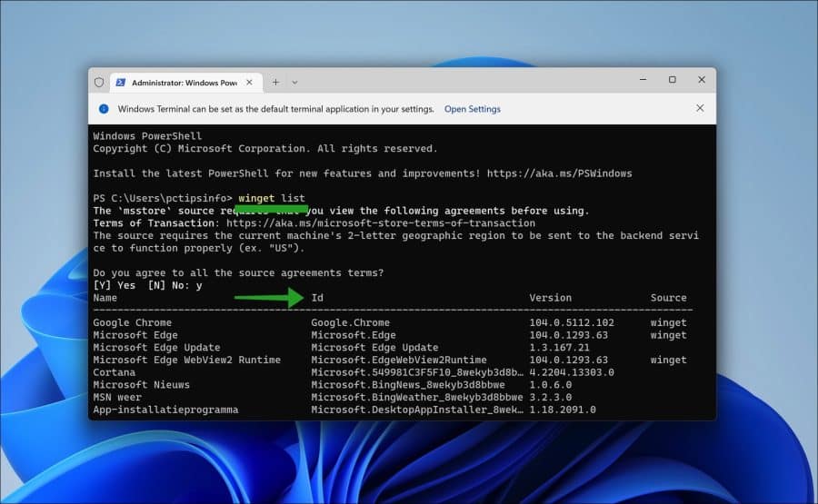Click the Name column header
Image resolution: width=818 pixels, height=504 pixels.
coord(105,298)
